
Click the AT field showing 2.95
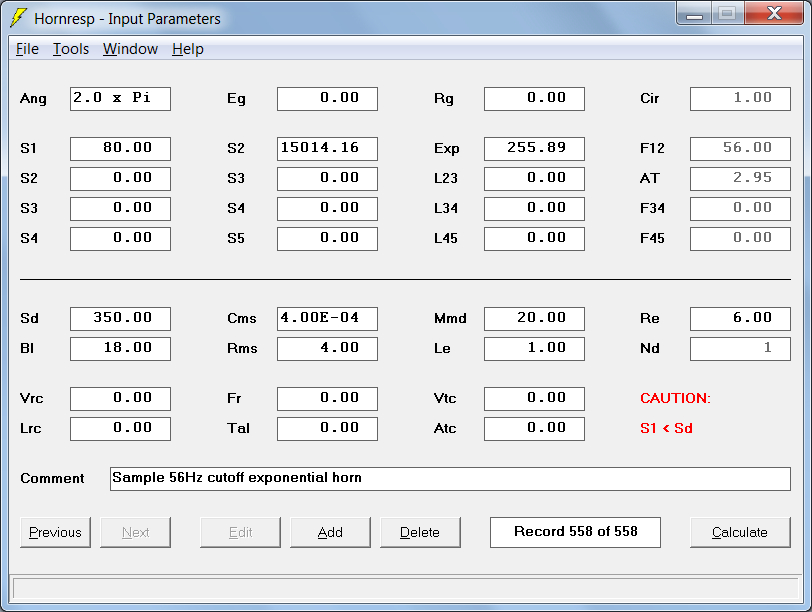pos(741,179)
